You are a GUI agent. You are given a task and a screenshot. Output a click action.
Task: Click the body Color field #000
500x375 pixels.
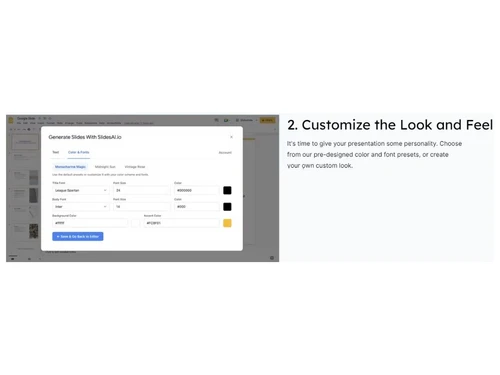coord(197,207)
